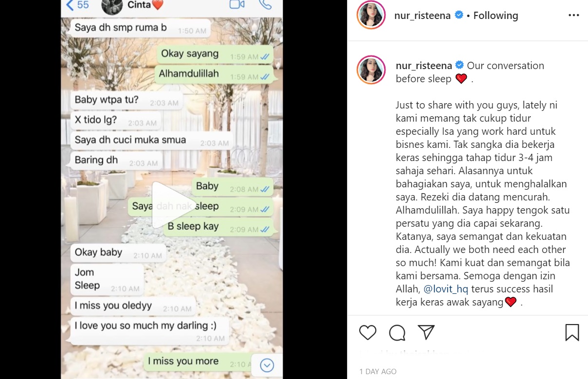Save post with the bookmark icon
The width and height of the screenshot is (588, 379).
(x=572, y=333)
